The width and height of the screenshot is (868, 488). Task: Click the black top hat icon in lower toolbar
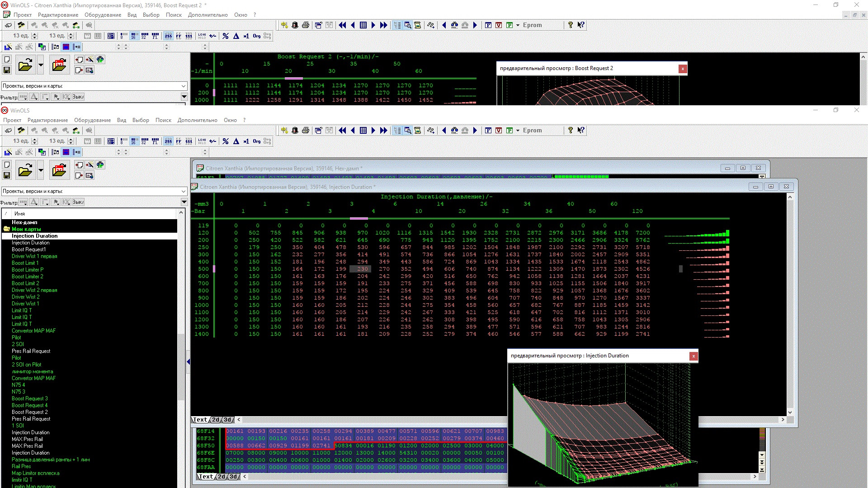[x=295, y=131]
